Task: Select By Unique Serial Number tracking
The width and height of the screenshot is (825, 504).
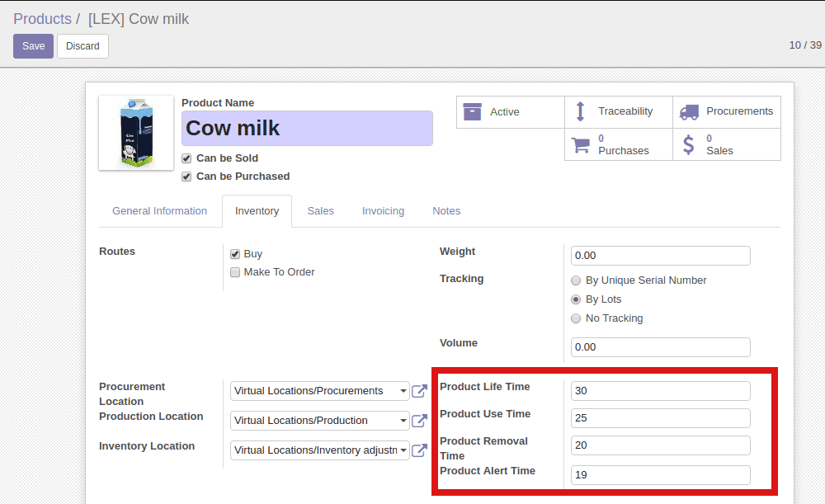Action: pos(576,280)
